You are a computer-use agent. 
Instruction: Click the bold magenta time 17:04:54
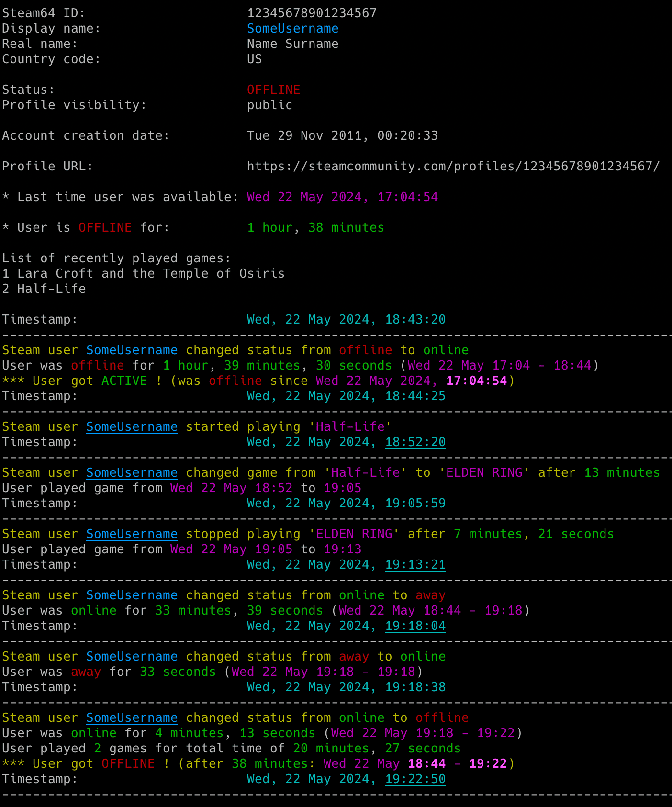[x=476, y=381]
